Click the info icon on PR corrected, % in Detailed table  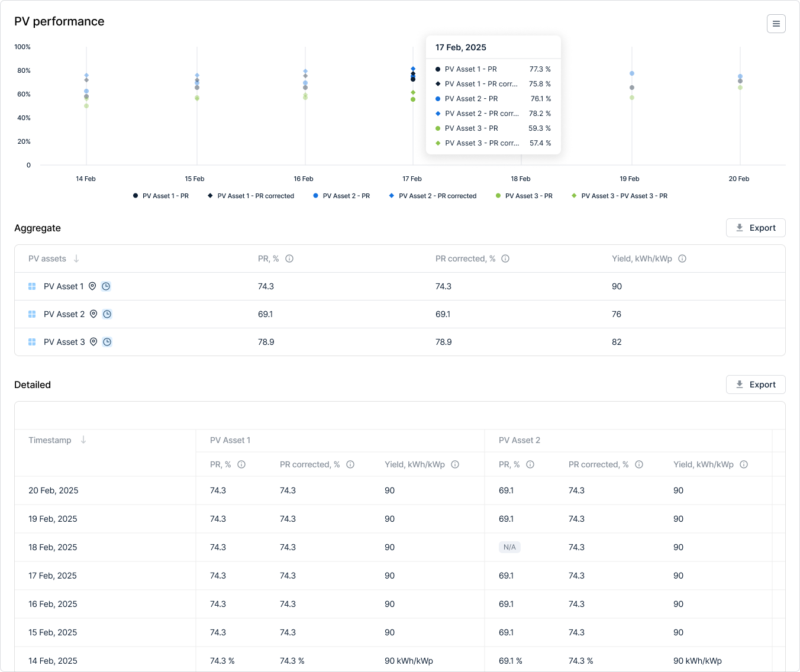[351, 464]
